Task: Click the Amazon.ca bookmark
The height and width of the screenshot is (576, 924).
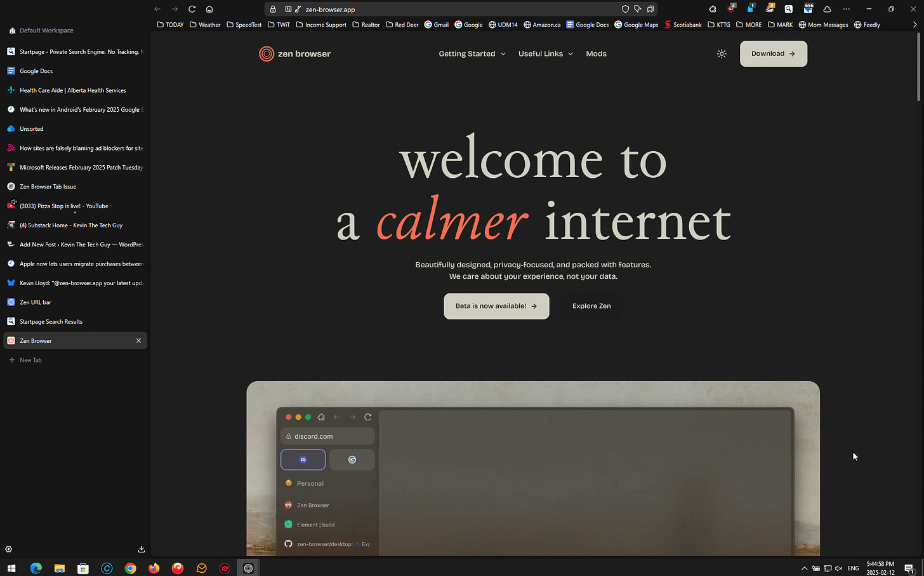Action: pos(542,25)
